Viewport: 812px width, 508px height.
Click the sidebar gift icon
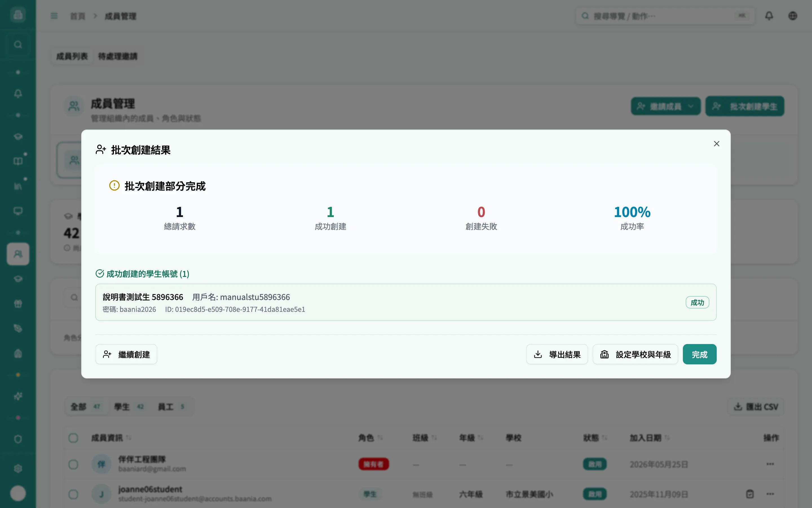pyautogui.click(x=18, y=304)
